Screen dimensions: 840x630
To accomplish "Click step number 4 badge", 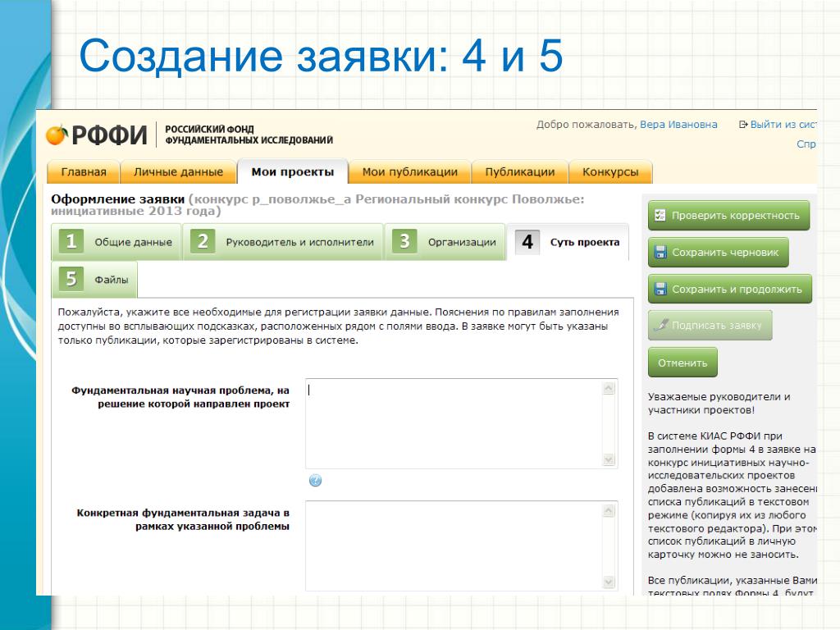I will point(527,242).
